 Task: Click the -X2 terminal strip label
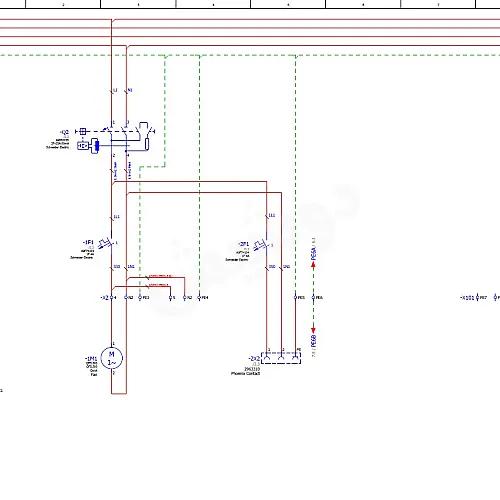pos(105,298)
